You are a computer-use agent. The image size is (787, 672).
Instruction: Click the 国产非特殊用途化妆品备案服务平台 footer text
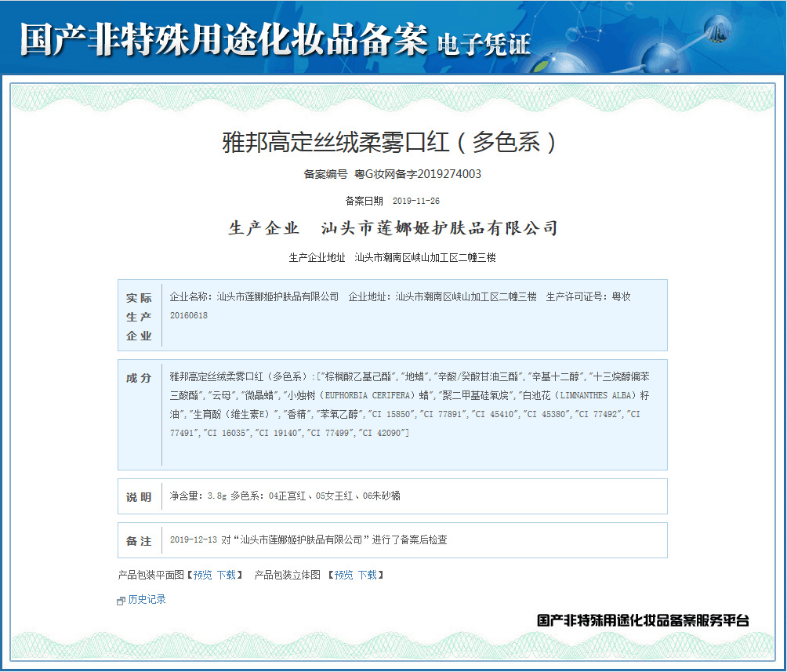643,620
